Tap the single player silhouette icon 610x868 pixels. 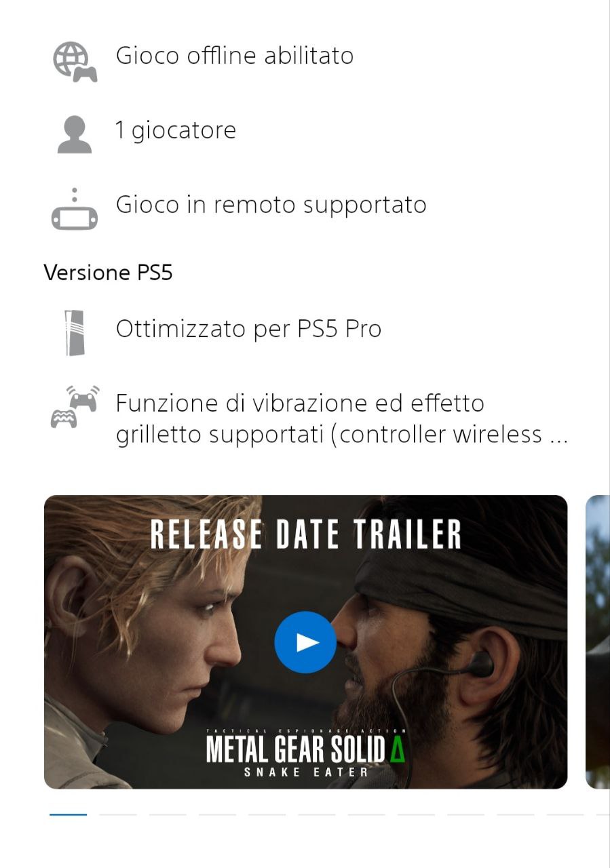pos(75,134)
